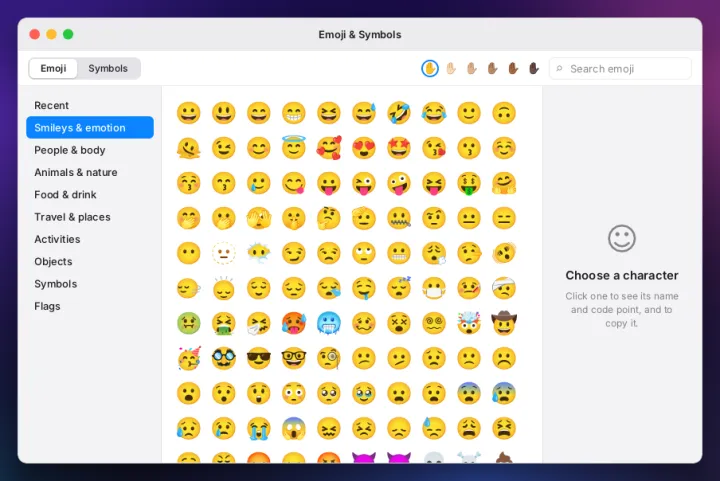Select the dark skin tone hand
720x481 pixels.
534,69
